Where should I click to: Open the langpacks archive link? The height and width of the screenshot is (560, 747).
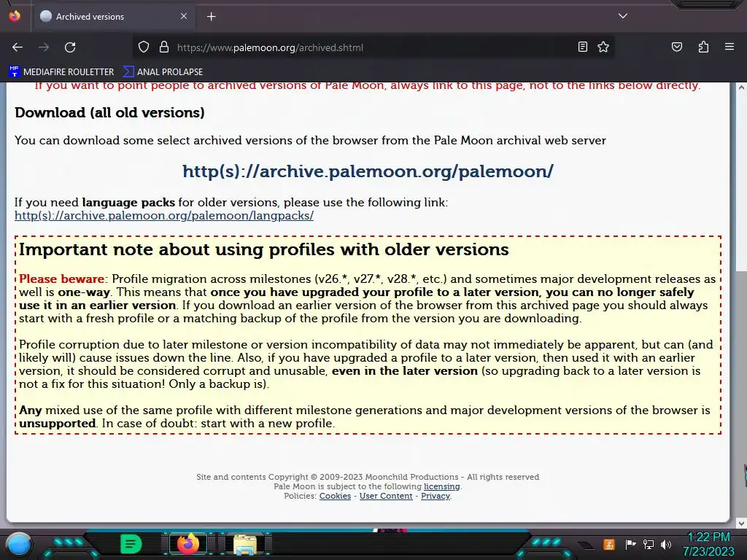(164, 215)
